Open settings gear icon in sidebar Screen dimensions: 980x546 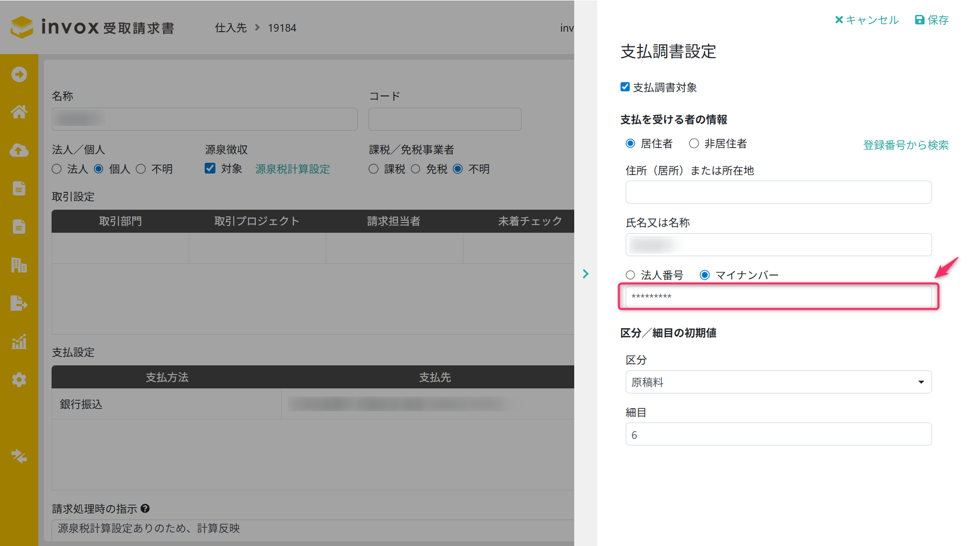click(x=19, y=380)
